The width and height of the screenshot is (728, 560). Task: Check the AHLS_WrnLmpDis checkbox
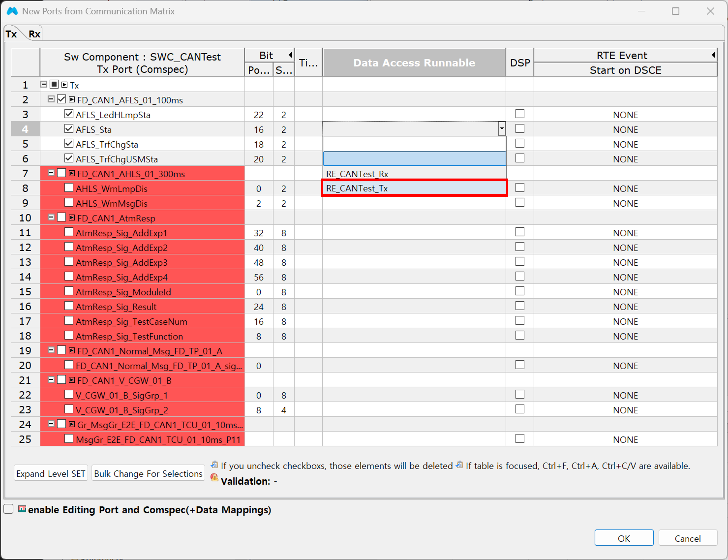coord(69,188)
